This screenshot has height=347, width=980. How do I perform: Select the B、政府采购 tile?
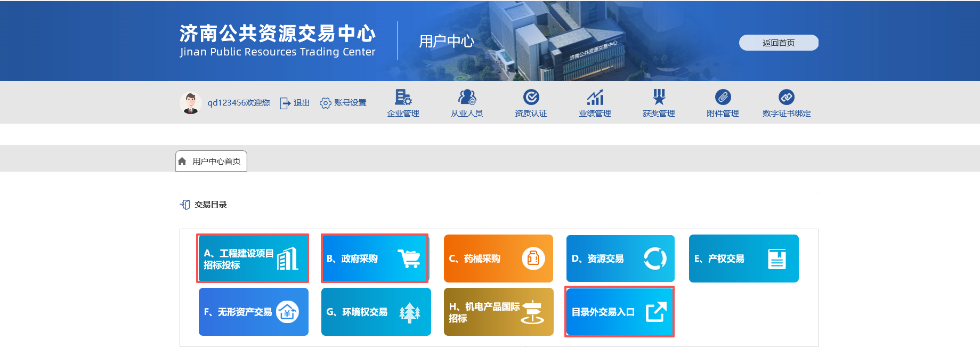[375, 259]
